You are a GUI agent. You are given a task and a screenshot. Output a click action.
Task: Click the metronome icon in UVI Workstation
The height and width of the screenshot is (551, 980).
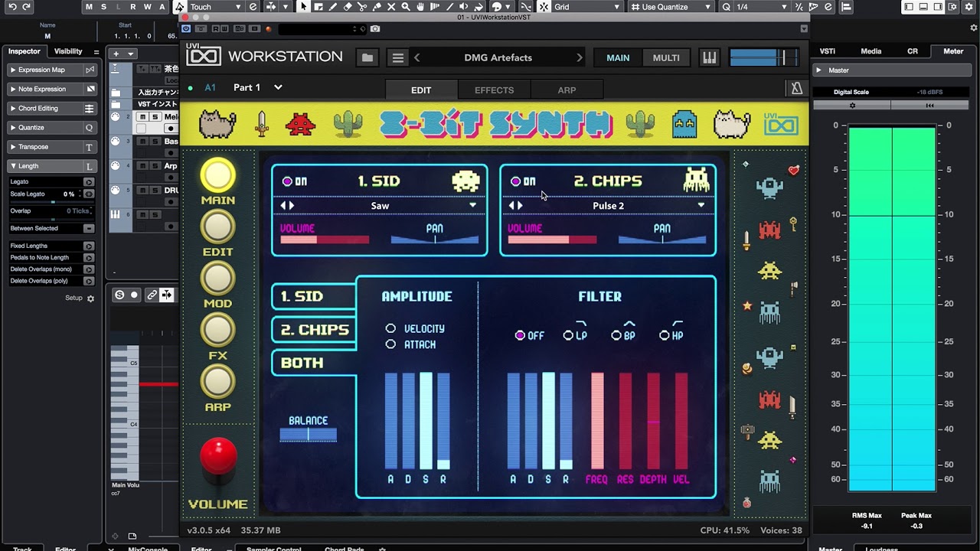tap(796, 88)
